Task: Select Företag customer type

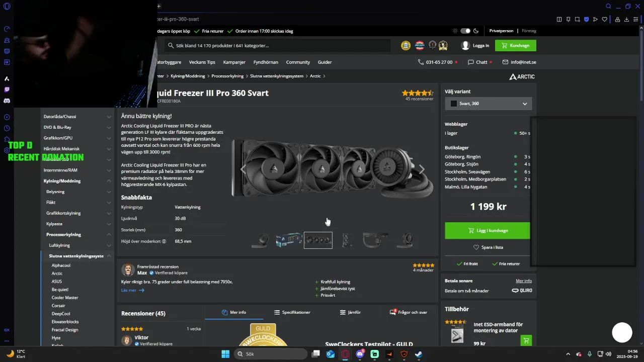Action: 529,31
